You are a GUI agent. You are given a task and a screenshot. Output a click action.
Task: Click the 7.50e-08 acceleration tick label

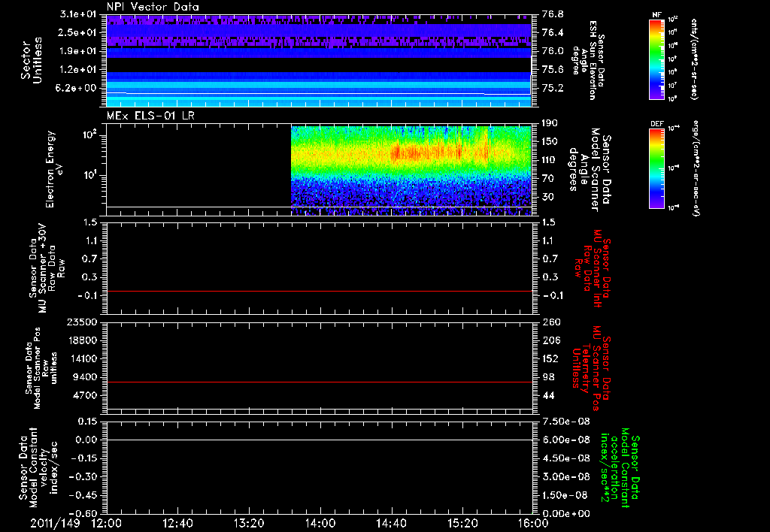(x=565, y=422)
